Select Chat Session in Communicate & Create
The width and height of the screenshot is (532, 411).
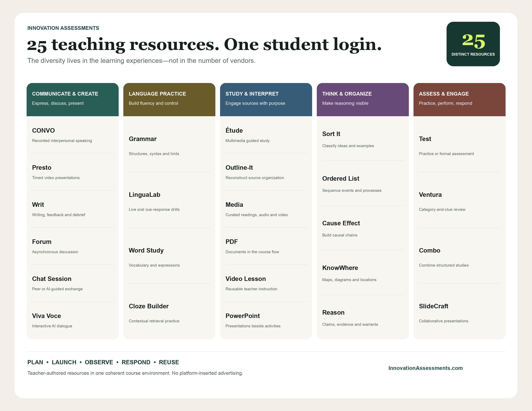73,283
